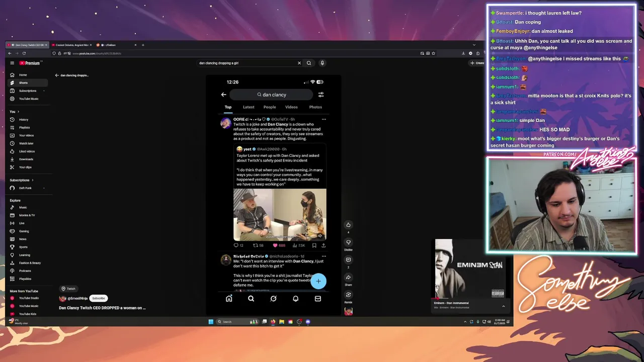The width and height of the screenshot is (644, 362).
Task: Open the browser tab list dropdown
Action: click(473, 45)
